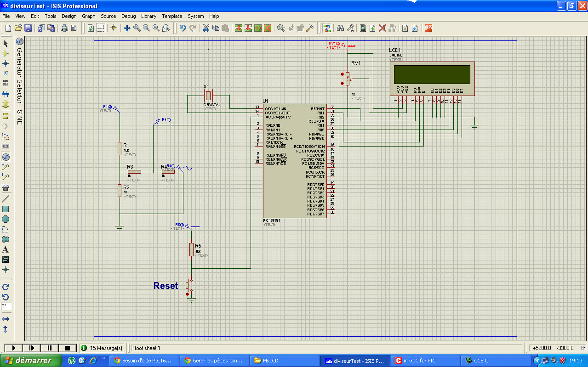This screenshot has height=367, width=588.
Task: Select the Wire Label mode tool
Action: (x=6, y=74)
